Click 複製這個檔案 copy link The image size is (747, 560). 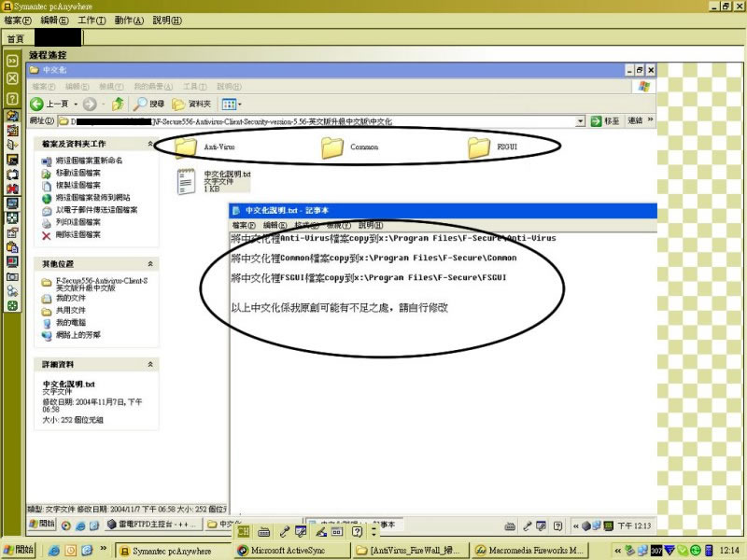(x=78, y=185)
